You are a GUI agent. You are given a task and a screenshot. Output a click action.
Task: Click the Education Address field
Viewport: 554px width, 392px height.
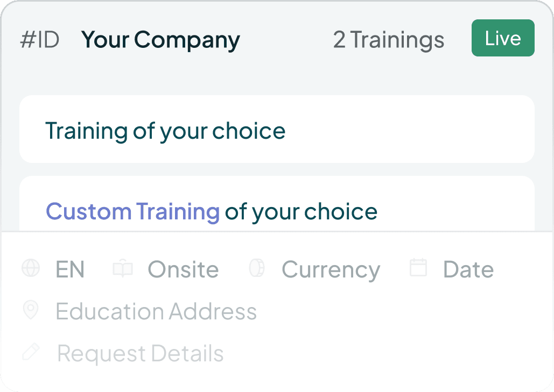point(156,311)
